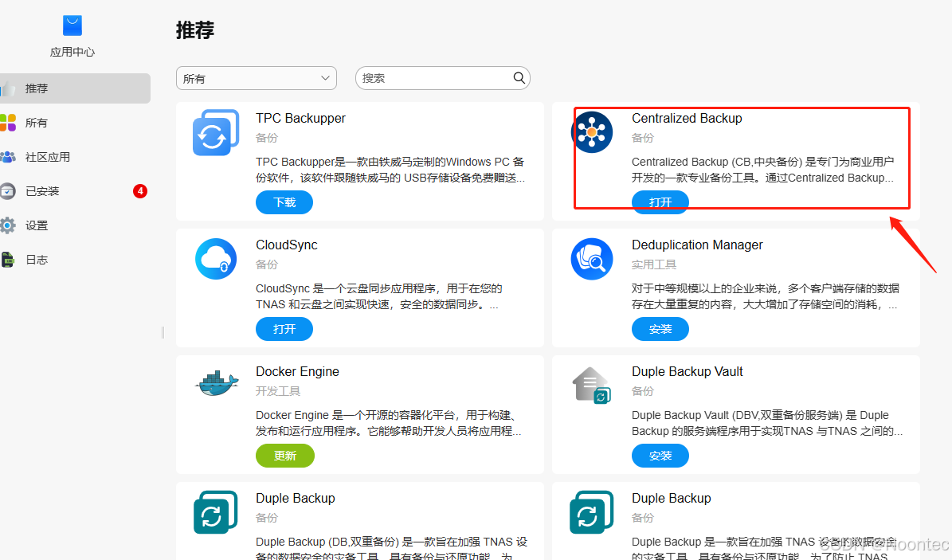This screenshot has height=560, width=952.
Task: Click the Centralized Backup app icon
Action: [x=592, y=132]
